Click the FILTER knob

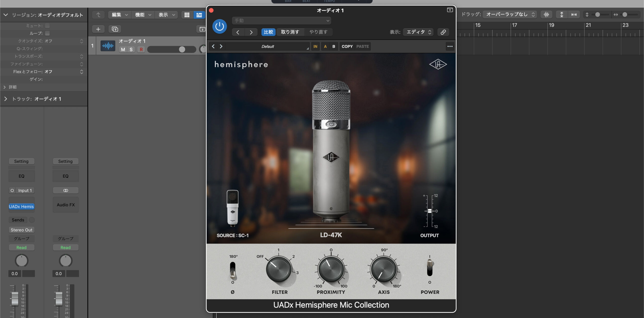tap(279, 269)
